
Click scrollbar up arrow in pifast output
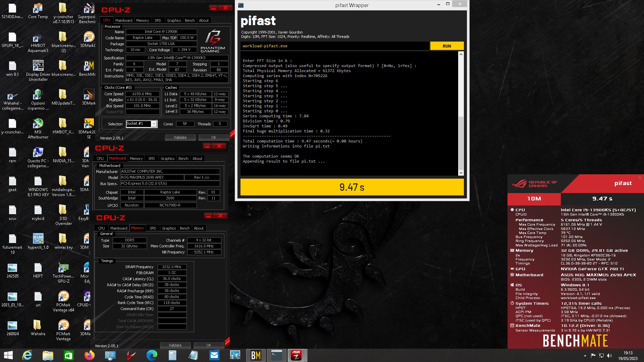point(461,54)
